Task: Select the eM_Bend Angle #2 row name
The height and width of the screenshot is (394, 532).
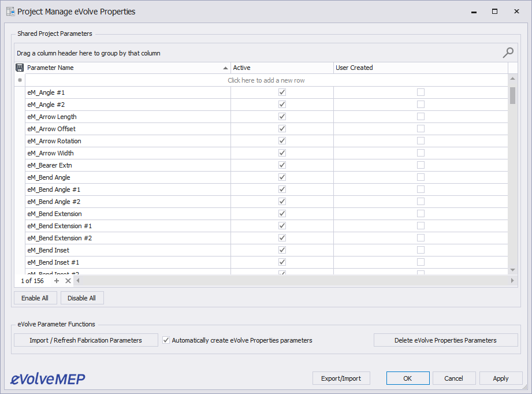Action: pyautogui.click(x=54, y=202)
